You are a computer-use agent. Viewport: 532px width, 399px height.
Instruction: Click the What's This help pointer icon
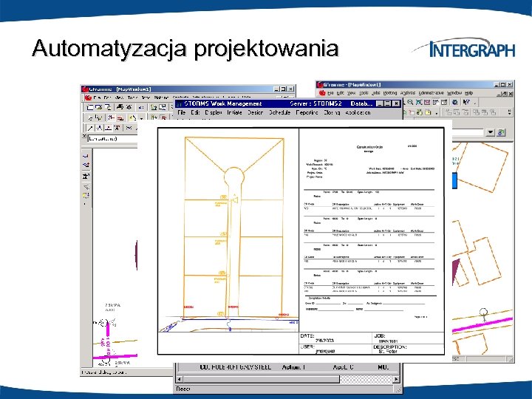tap(466, 102)
